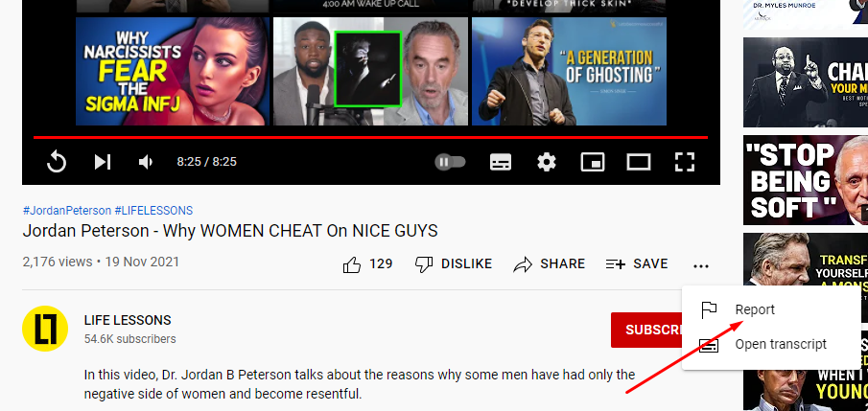Skip to next video
868x411 pixels.
(103, 162)
